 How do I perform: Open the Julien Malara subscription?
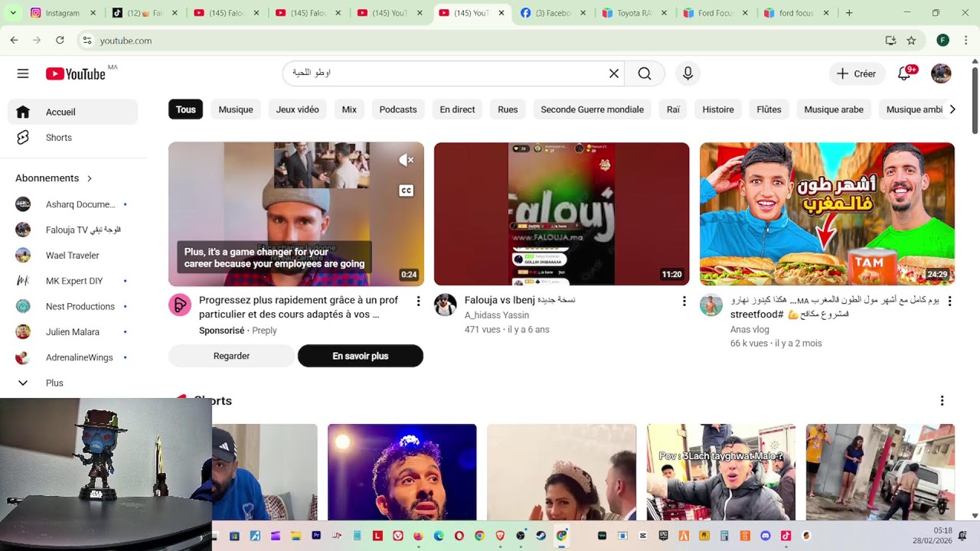pos(73,332)
